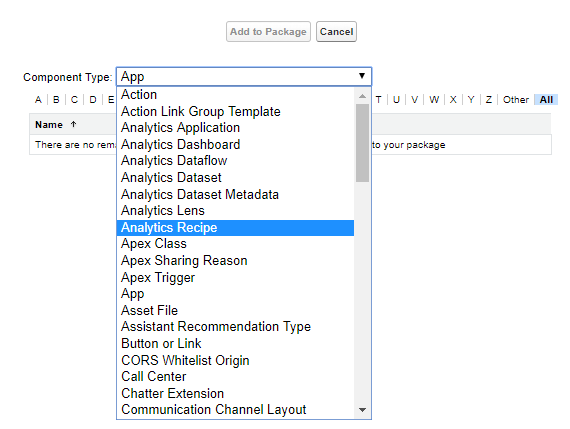The width and height of the screenshot is (570, 429).
Task: Filter names by letter U
Action: tap(396, 100)
